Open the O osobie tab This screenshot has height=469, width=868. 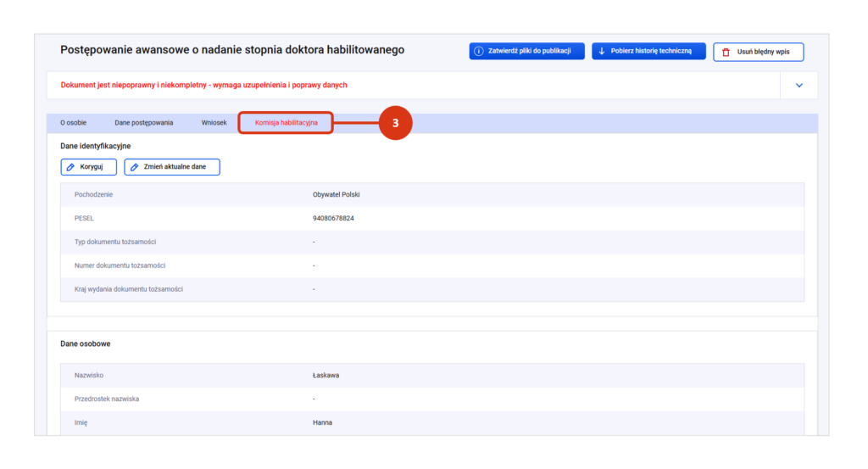coord(74,123)
